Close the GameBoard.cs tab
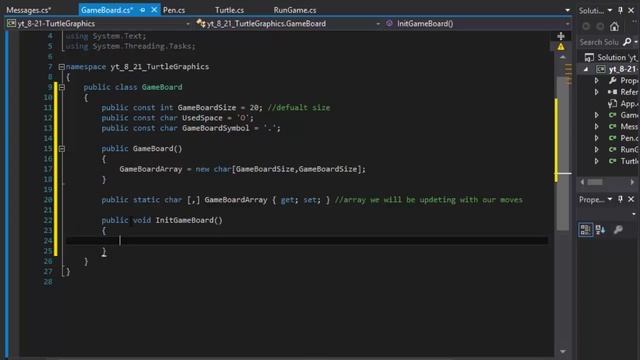This screenshot has width=640, height=360. 154,10
